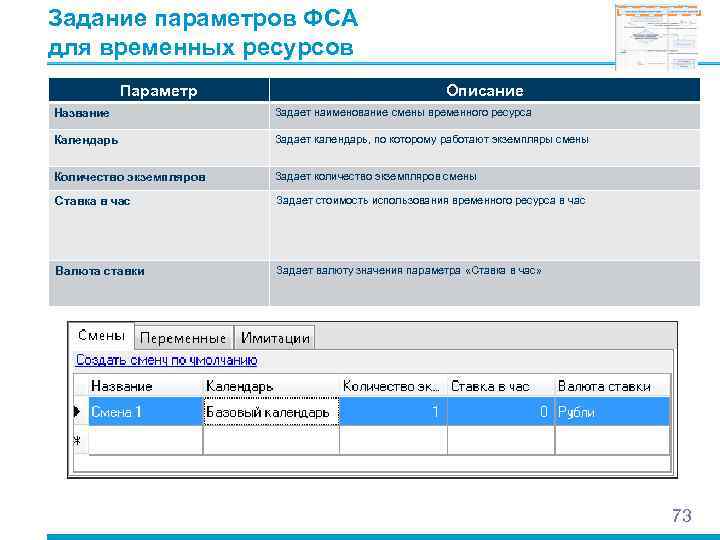Click the Календарь column header
The image size is (720, 540).
[271, 386]
